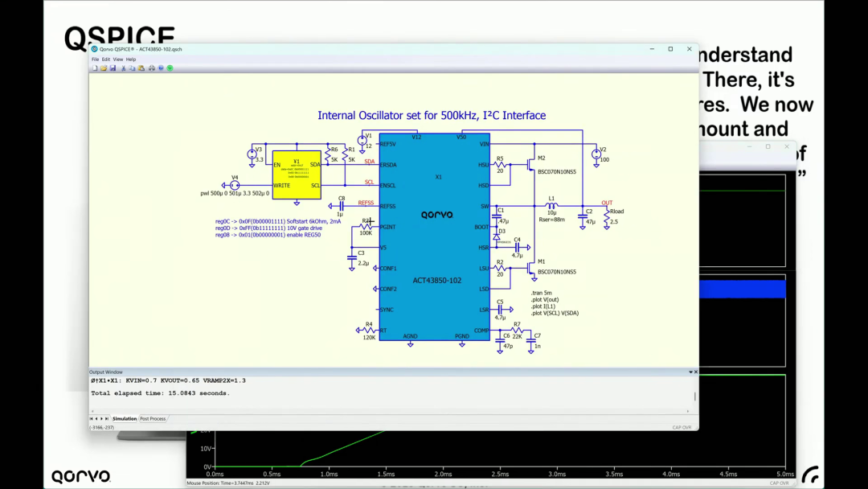Select the V3 3.3V voltage source
868x489 pixels.
click(252, 154)
